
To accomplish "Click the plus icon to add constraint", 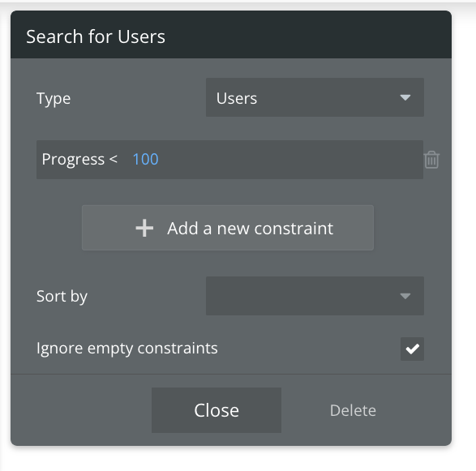I will [144, 228].
